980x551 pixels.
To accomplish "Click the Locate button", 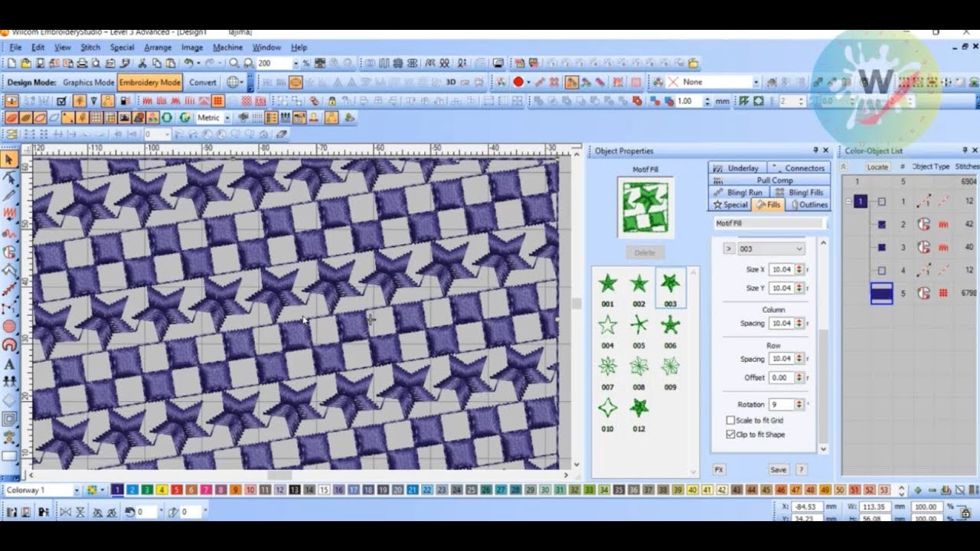I will point(877,167).
